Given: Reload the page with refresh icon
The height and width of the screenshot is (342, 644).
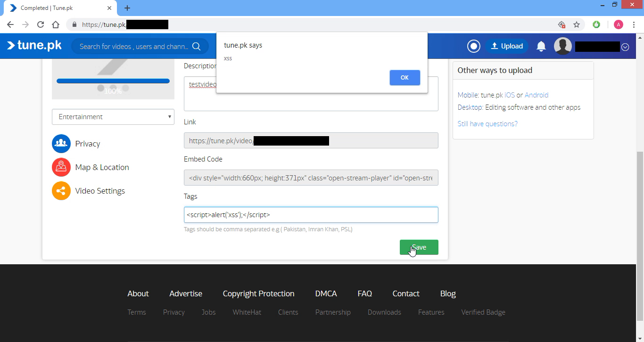Looking at the screenshot, I should click(x=41, y=24).
